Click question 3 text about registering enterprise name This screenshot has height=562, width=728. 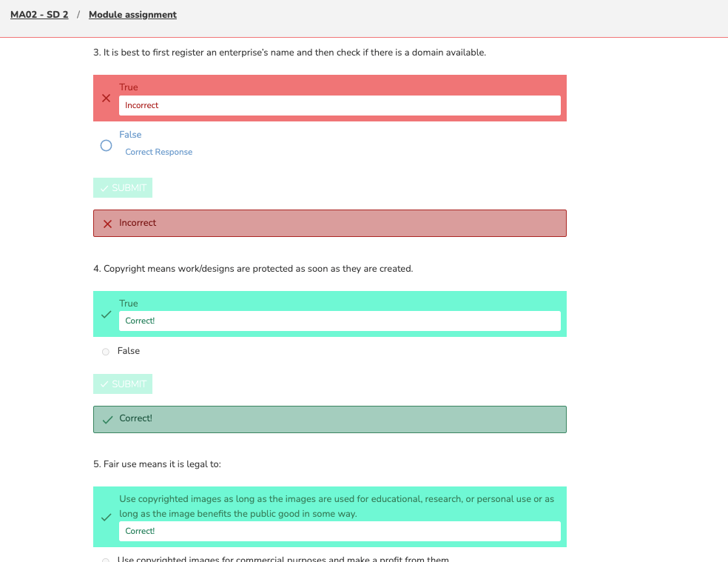pos(289,53)
